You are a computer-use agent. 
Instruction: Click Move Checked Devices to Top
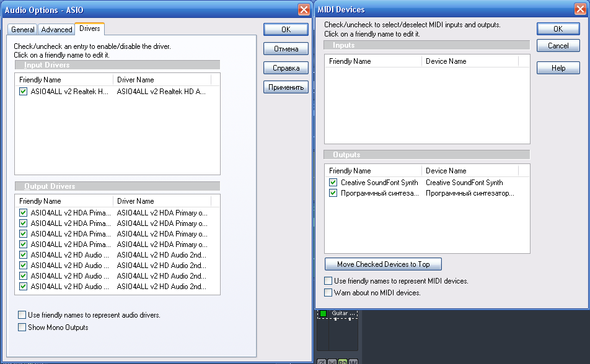(x=383, y=264)
